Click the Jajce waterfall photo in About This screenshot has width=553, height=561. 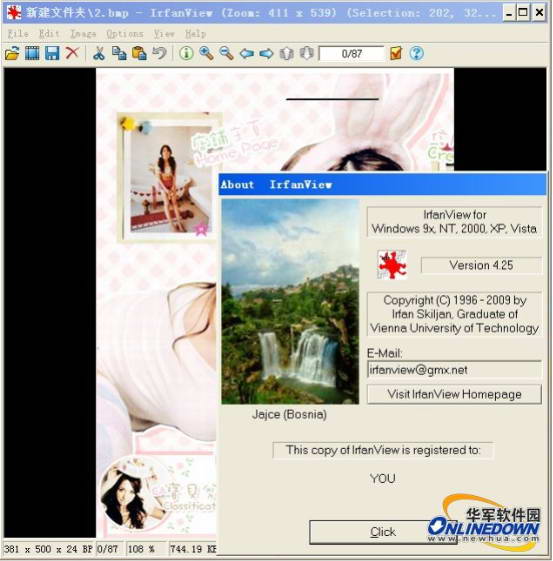(290, 302)
